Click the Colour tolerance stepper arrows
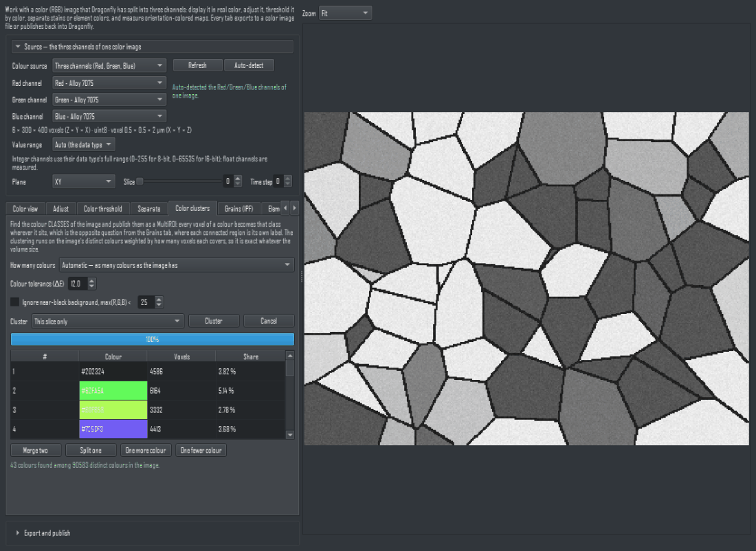This screenshot has width=756, height=551. tap(92, 284)
